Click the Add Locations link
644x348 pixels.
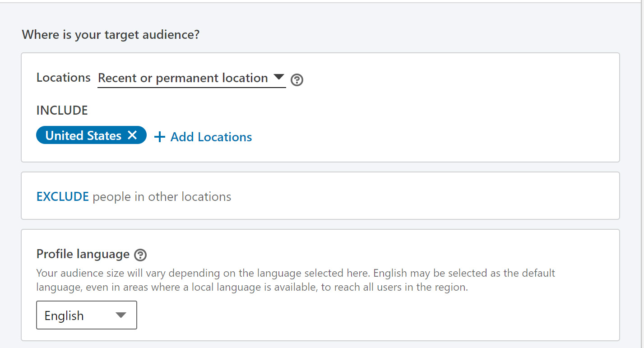pyautogui.click(x=211, y=137)
